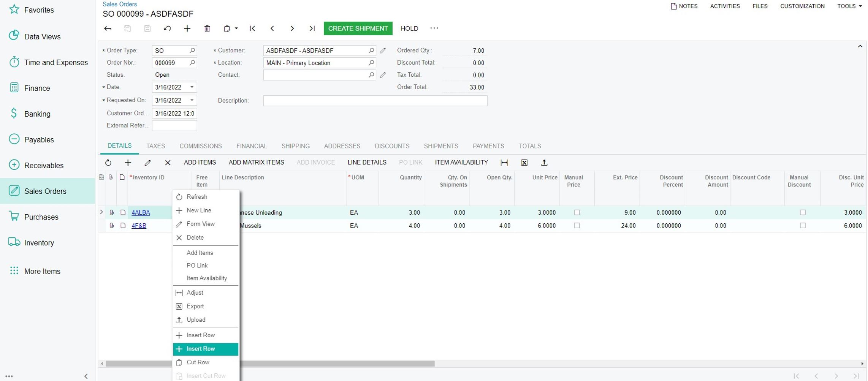The width and height of the screenshot is (868, 381).
Task: Click the Item Availability button
Action: click(461, 163)
